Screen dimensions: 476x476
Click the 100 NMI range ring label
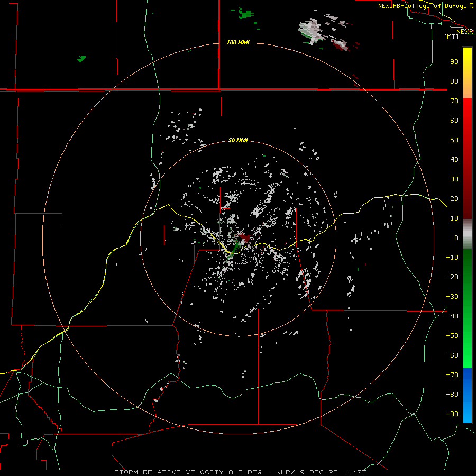click(238, 42)
